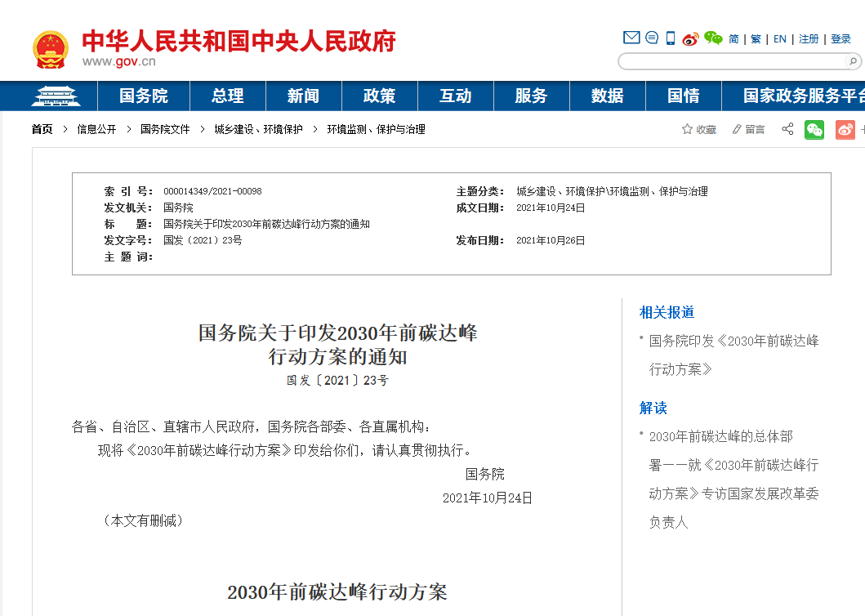The image size is (865, 616).
Task: Switch to traditional Chinese 繁
Action: pyautogui.click(x=756, y=38)
